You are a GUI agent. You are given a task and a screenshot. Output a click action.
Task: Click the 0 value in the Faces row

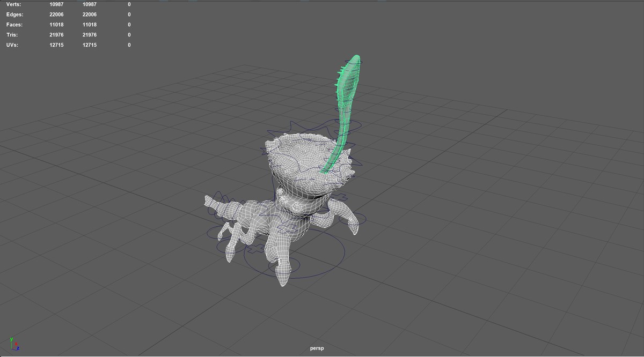coord(129,25)
